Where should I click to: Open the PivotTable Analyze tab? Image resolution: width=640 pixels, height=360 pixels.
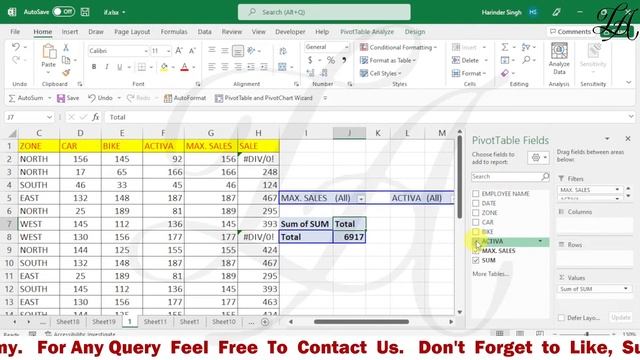coord(367,32)
